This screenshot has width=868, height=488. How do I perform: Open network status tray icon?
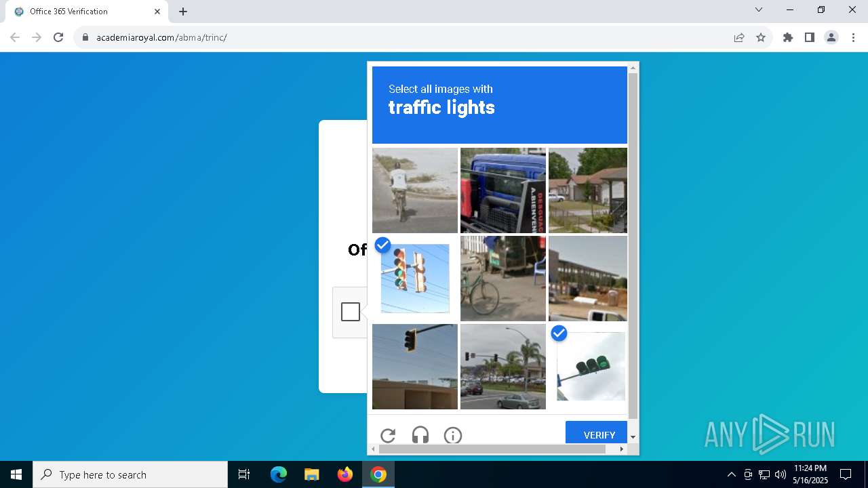[x=764, y=474]
